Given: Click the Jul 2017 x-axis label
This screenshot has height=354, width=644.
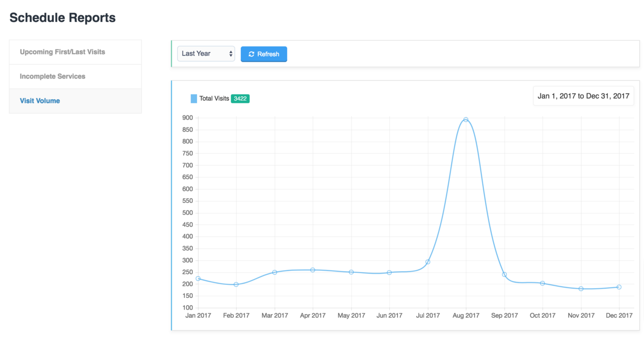Looking at the screenshot, I should [x=428, y=315].
